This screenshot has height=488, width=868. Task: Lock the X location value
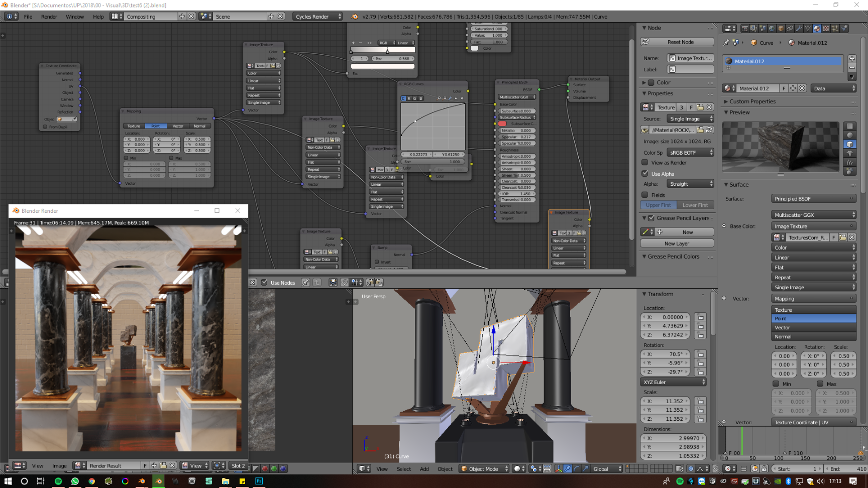tap(700, 317)
